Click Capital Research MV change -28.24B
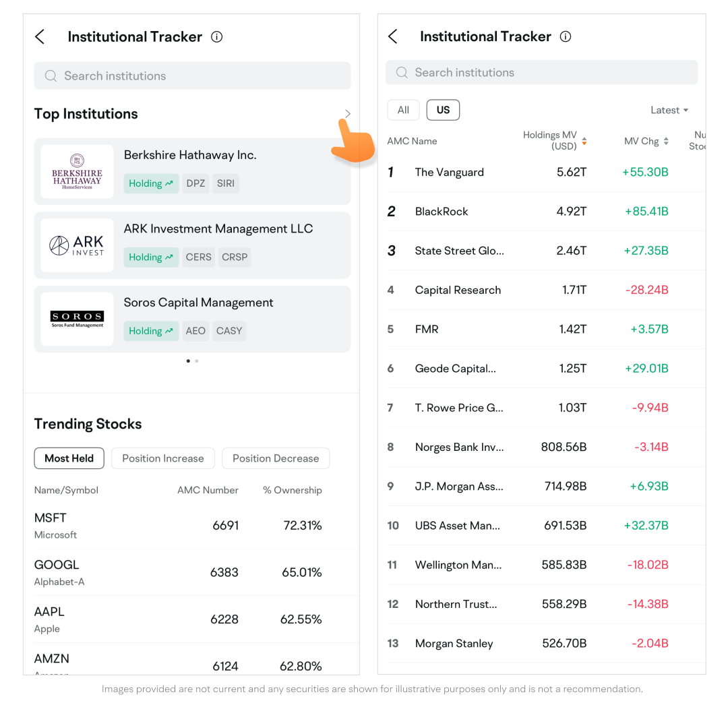 [x=646, y=290]
